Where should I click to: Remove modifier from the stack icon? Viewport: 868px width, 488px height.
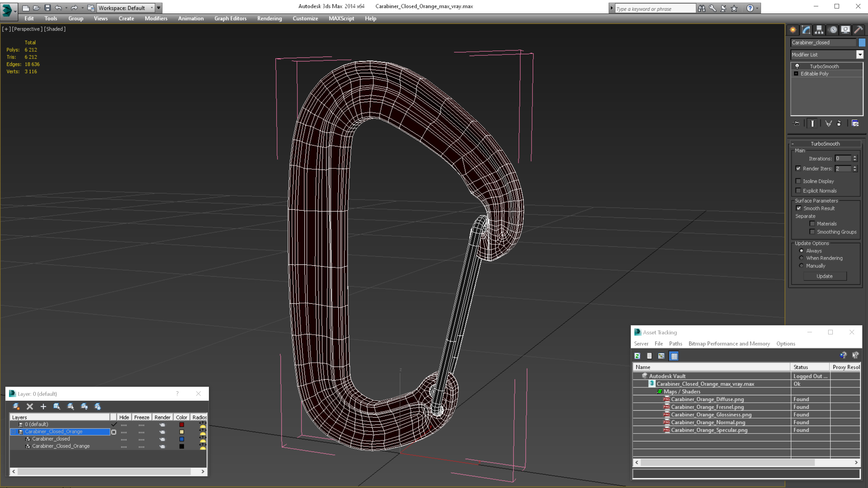point(839,123)
